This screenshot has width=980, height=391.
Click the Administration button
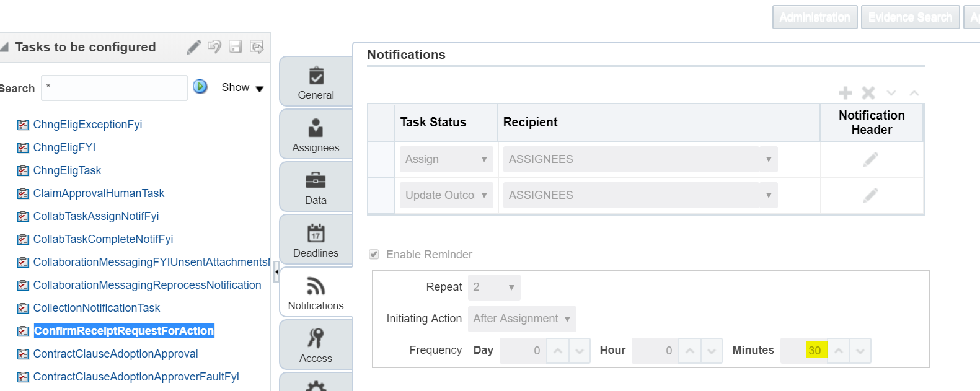[x=815, y=17]
